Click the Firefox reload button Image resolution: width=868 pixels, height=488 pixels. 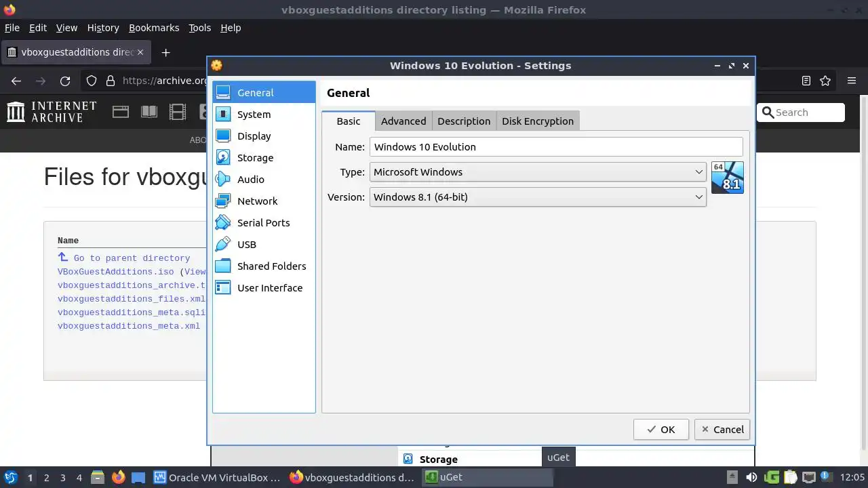[x=65, y=81]
